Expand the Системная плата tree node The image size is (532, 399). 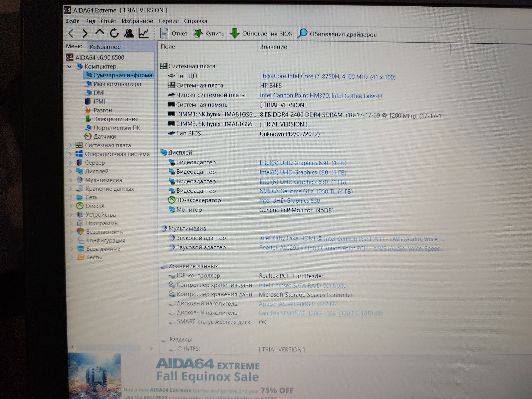click(70, 146)
